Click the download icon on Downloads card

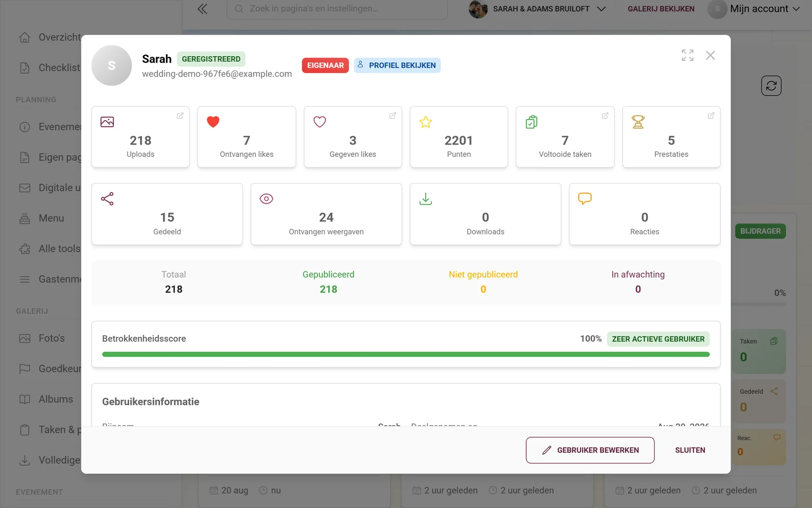click(426, 199)
